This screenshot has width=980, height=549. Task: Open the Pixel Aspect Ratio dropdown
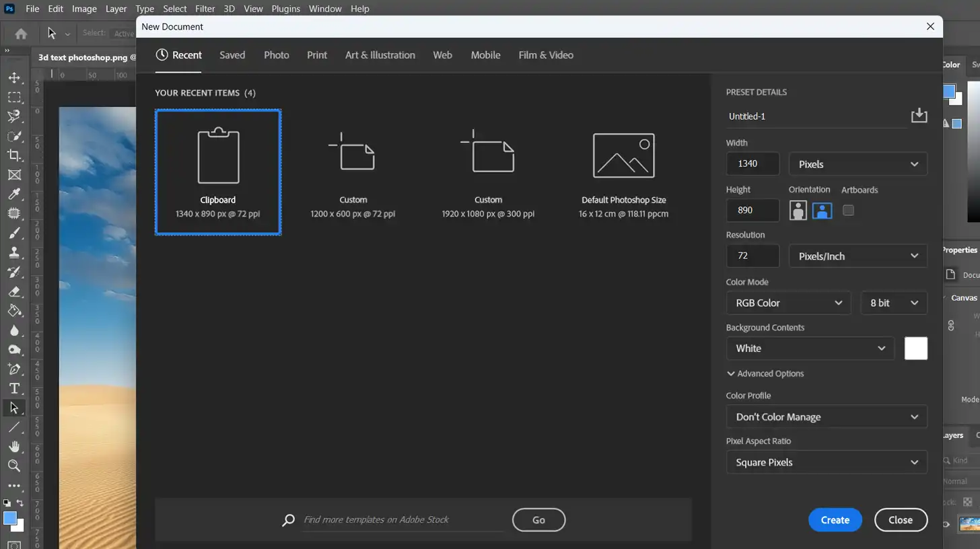tap(827, 462)
